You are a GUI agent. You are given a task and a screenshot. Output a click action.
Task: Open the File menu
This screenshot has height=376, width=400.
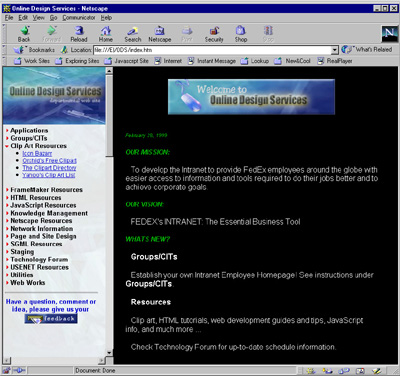pyautogui.click(x=9, y=18)
